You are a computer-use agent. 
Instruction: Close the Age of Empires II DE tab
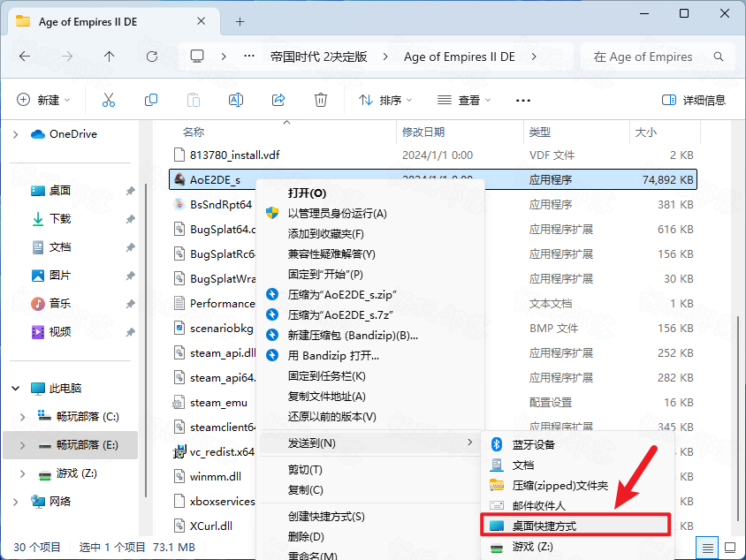pyautogui.click(x=202, y=21)
